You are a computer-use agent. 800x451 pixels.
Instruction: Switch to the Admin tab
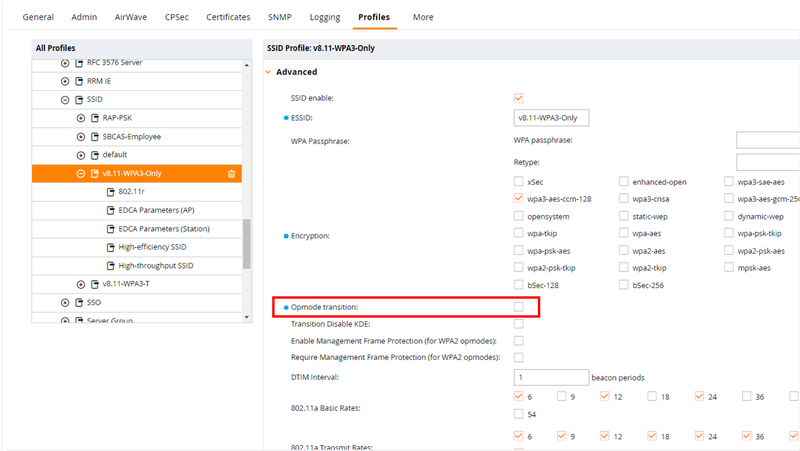point(84,17)
